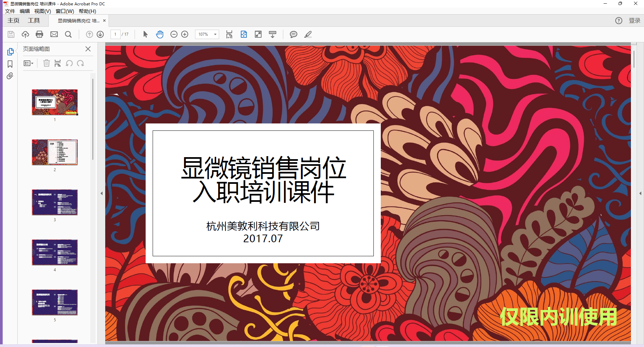The width and height of the screenshot is (644, 347).
Task: Close the 页面缩略图 panel
Action: point(88,49)
